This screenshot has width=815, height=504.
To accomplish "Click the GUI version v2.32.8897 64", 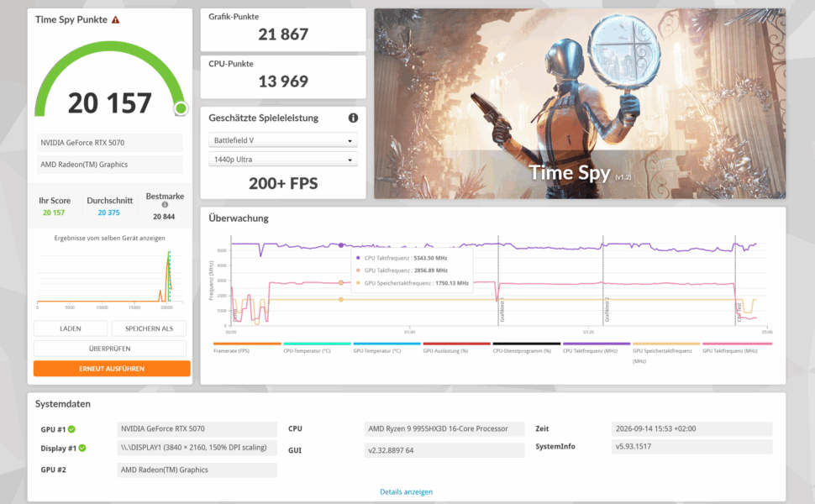I will tap(444, 450).
